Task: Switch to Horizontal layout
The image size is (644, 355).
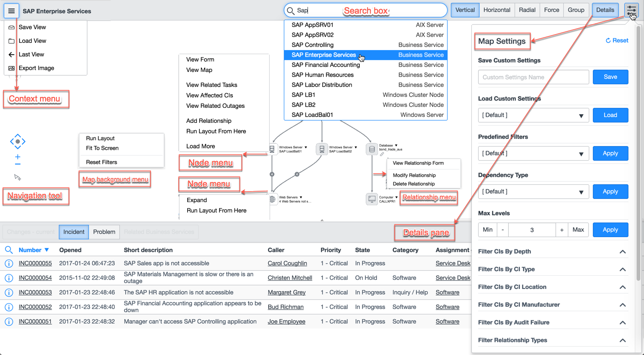Action: click(497, 10)
